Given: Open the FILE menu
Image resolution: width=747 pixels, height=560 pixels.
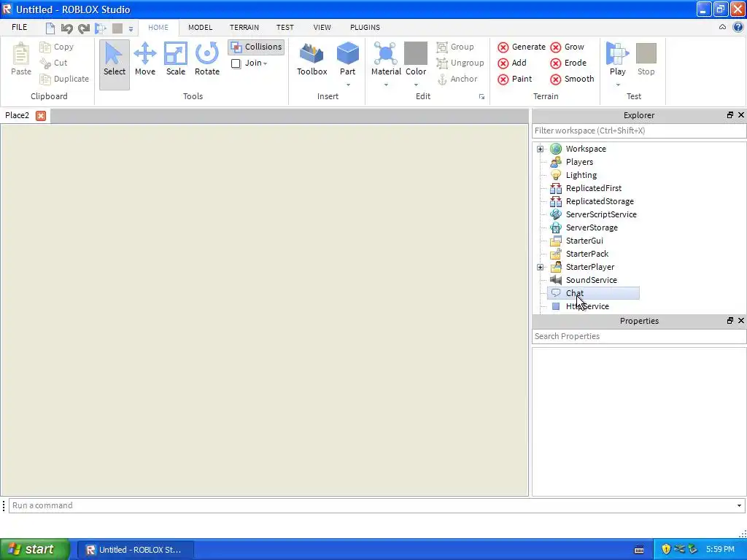Looking at the screenshot, I should click(20, 27).
